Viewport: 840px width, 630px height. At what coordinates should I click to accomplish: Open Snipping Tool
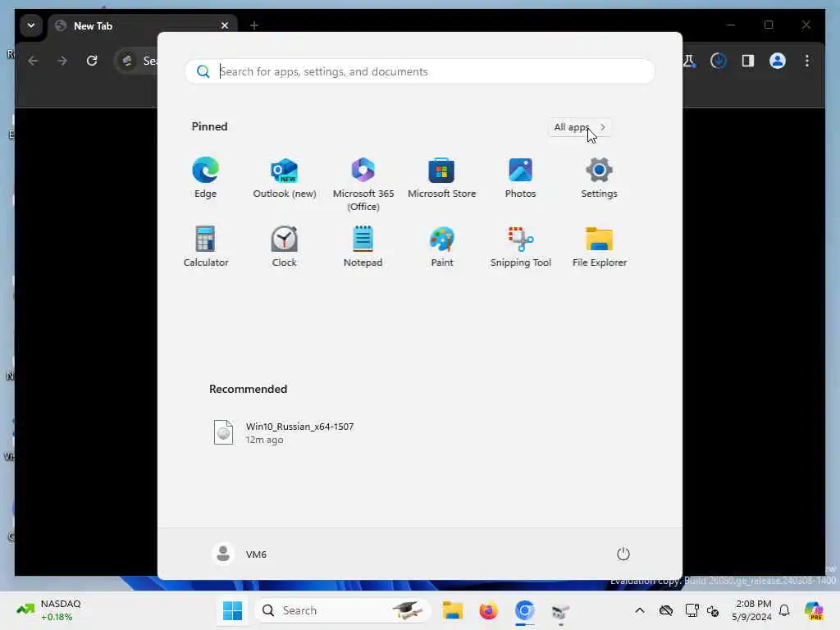[x=520, y=247]
